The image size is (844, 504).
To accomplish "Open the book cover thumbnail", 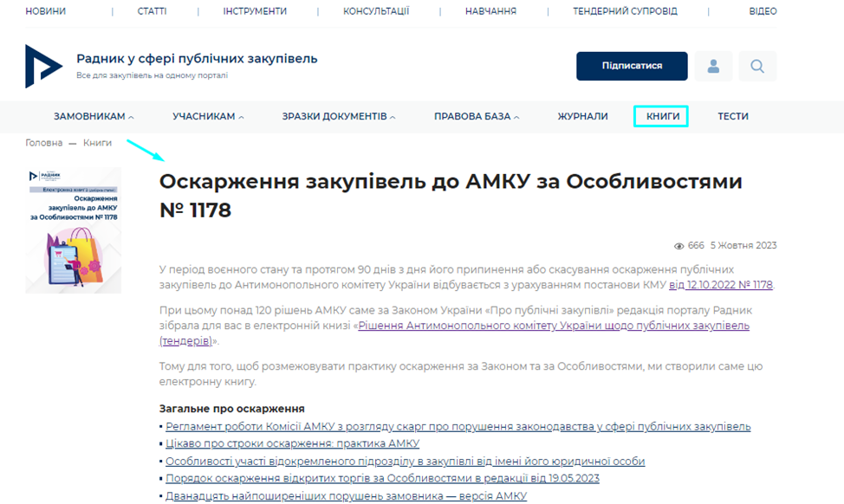I will point(73,230).
